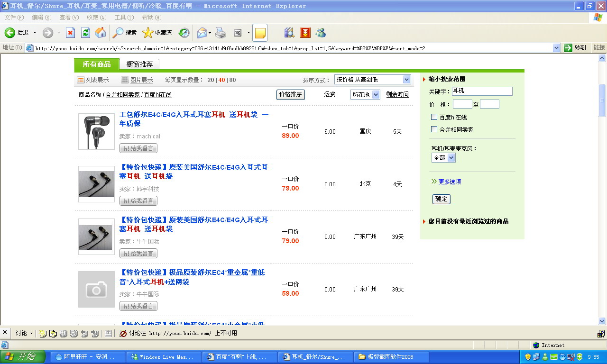Toggle the yellow Discuss note icon
The image size is (607, 364).
coord(260,33)
